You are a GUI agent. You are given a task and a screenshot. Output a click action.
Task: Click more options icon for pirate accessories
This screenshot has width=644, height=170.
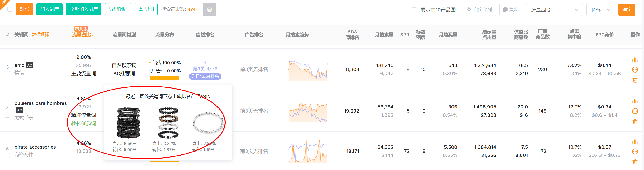[x=635, y=151]
